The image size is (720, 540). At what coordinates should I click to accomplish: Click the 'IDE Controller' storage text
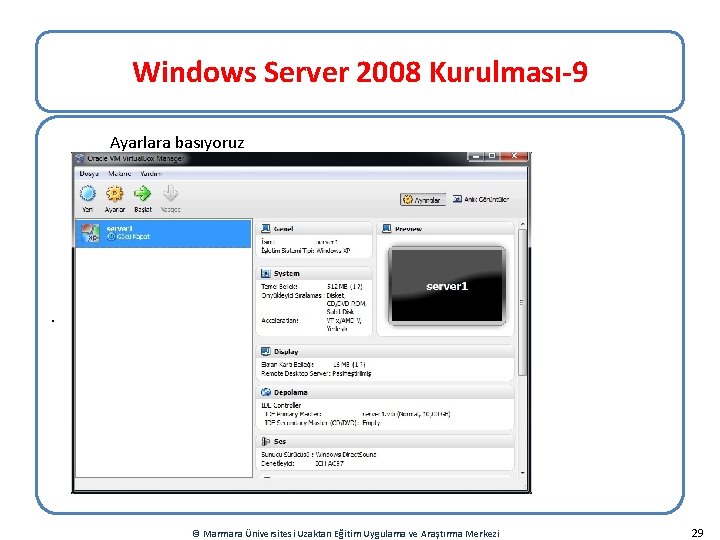coord(281,405)
